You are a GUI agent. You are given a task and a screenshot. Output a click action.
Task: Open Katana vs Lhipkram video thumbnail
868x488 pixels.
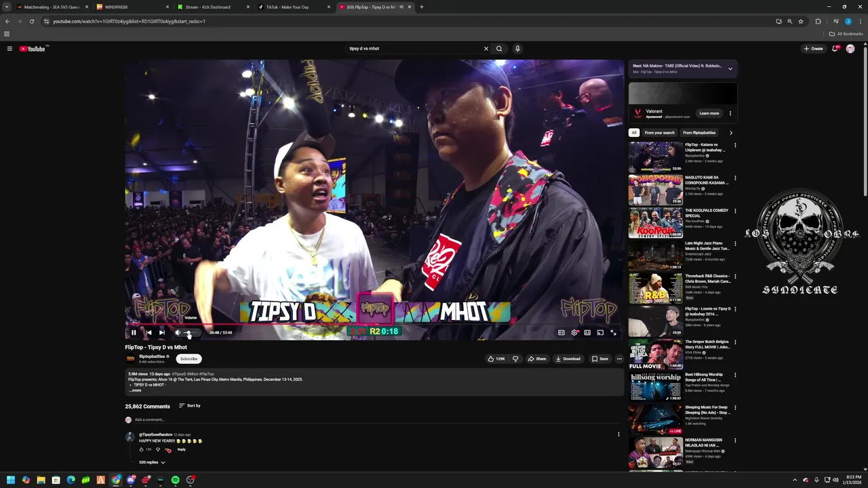[655, 157]
